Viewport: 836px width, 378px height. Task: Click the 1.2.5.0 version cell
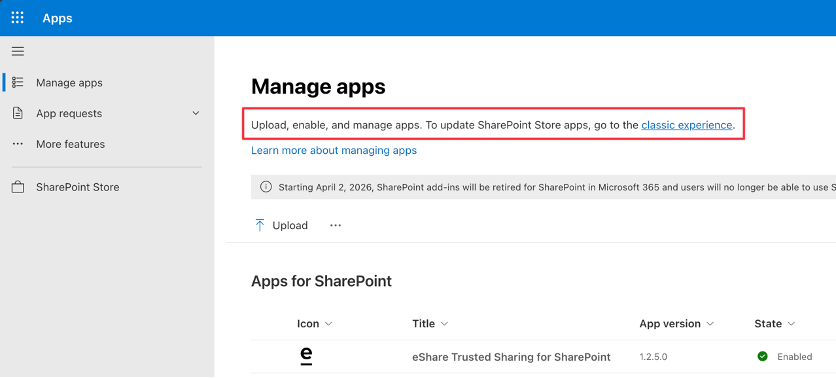pyautogui.click(x=653, y=357)
